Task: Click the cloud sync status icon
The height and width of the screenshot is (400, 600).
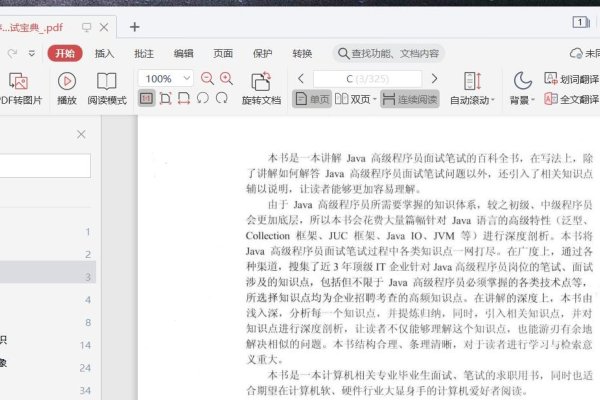Action: click(576, 53)
